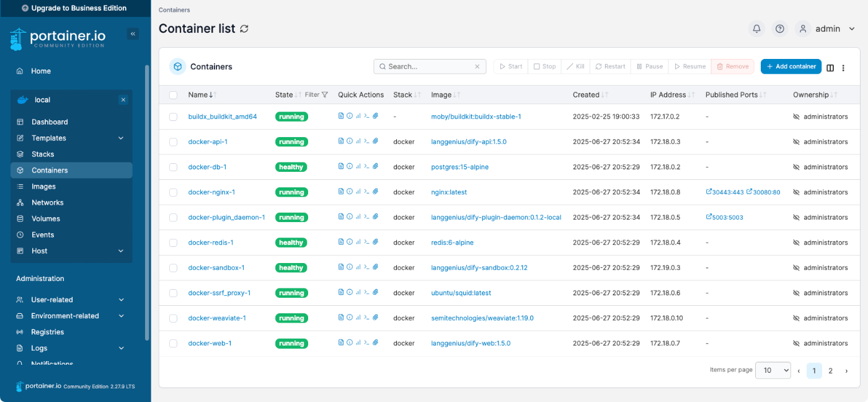The image size is (868, 402).
Task: Open Home in the sidebar
Action: pyautogui.click(x=72, y=71)
